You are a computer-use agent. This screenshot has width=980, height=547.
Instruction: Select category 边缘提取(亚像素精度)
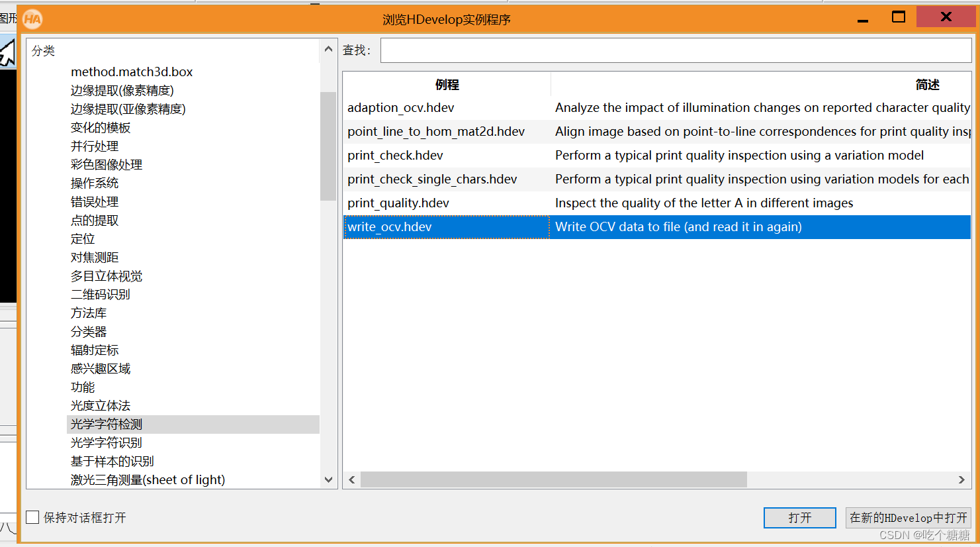pyautogui.click(x=128, y=109)
